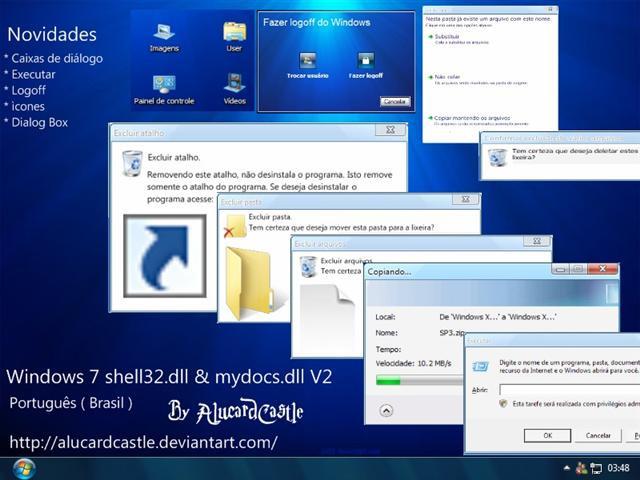Screen dimensions: 640x480
Task: Open the Windows Start orb
Action: [x=24, y=469]
